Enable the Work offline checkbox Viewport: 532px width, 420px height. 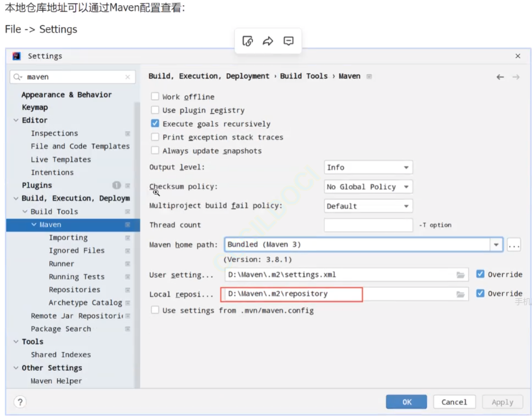tap(155, 96)
